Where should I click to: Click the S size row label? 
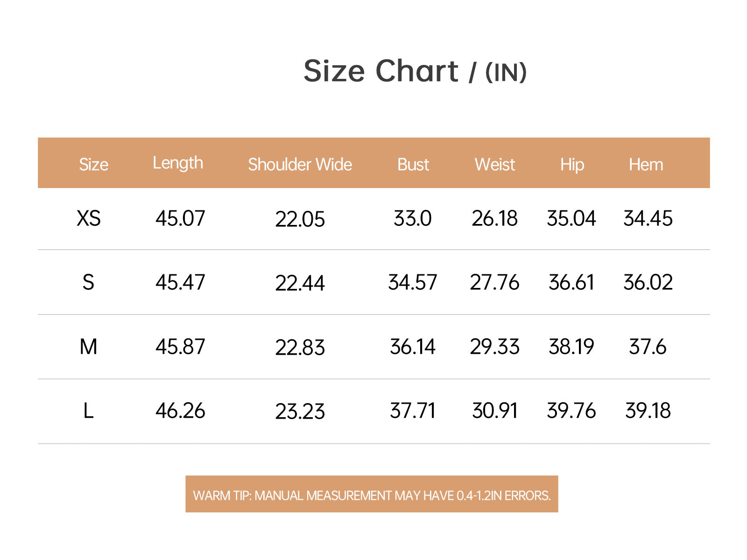88,282
